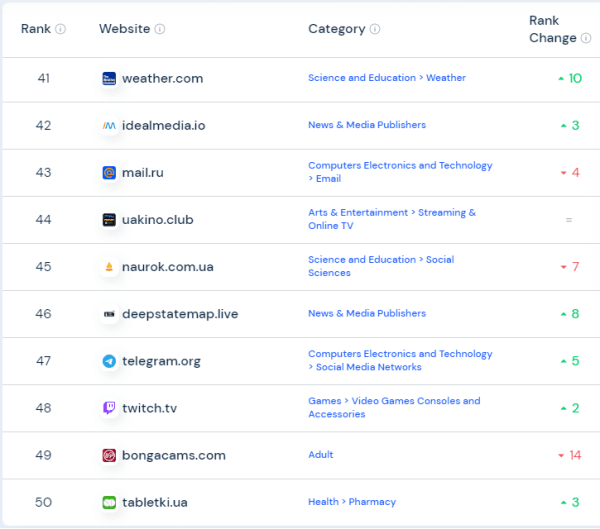The image size is (600, 529).
Task: Open the idealmedia.io website link
Action: (163, 125)
